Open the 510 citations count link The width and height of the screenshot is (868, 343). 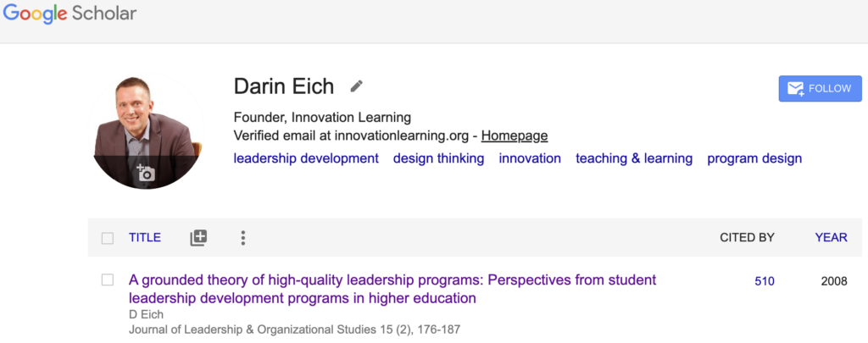(x=765, y=281)
